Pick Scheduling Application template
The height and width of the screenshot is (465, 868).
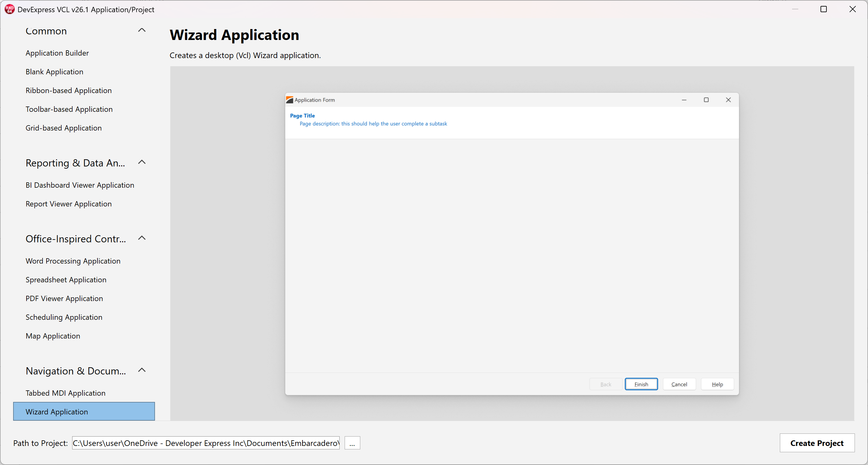64,317
